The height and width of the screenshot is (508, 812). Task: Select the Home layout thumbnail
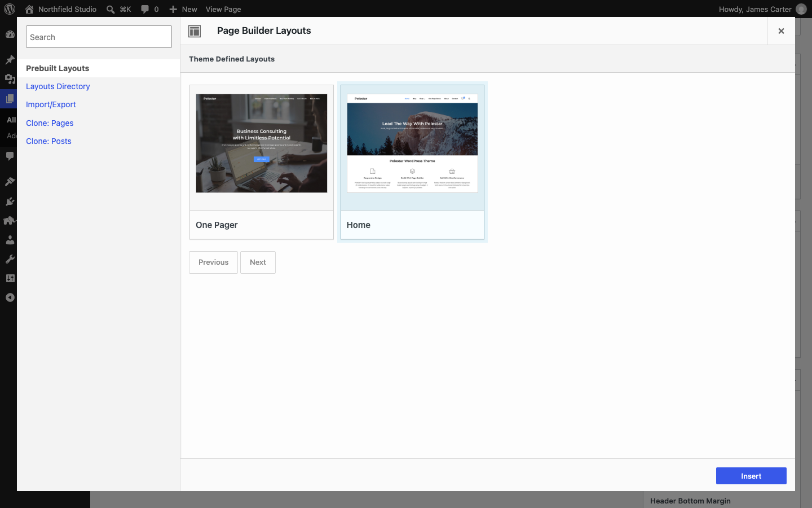pos(412,143)
